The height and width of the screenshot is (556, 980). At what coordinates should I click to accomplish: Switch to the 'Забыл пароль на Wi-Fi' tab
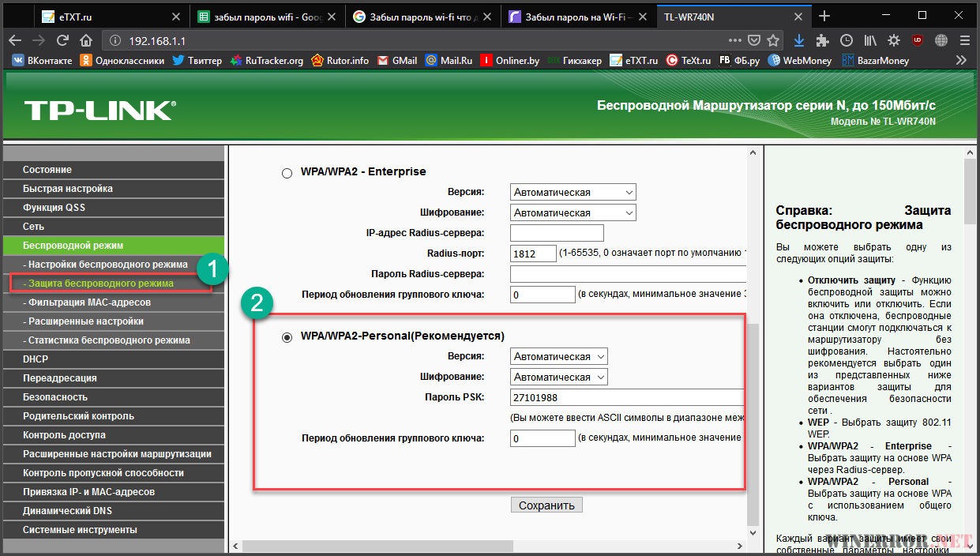coord(580,16)
